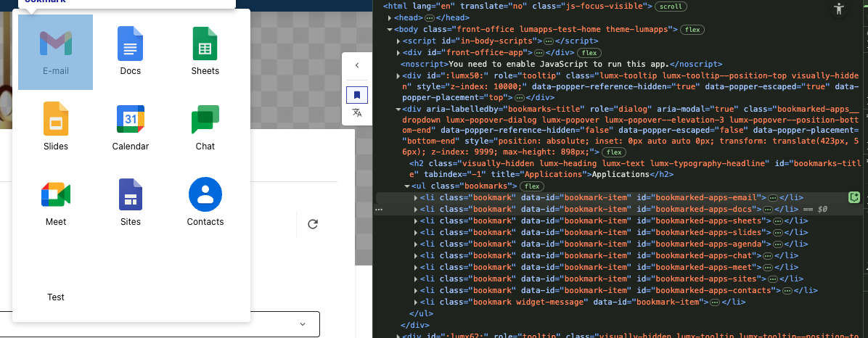Collapse the bookmarks-title dialog div node

[x=398, y=110]
